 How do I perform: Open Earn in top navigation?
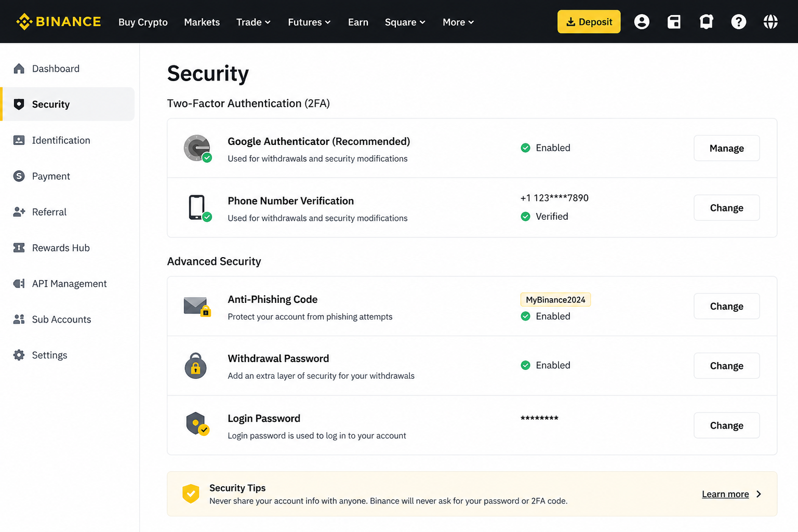click(x=358, y=22)
